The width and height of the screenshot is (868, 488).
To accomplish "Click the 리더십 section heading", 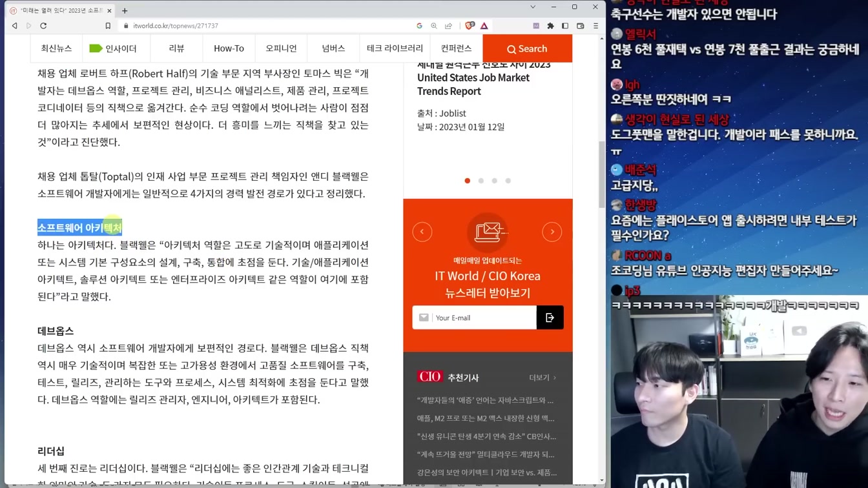I will point(51,451).
